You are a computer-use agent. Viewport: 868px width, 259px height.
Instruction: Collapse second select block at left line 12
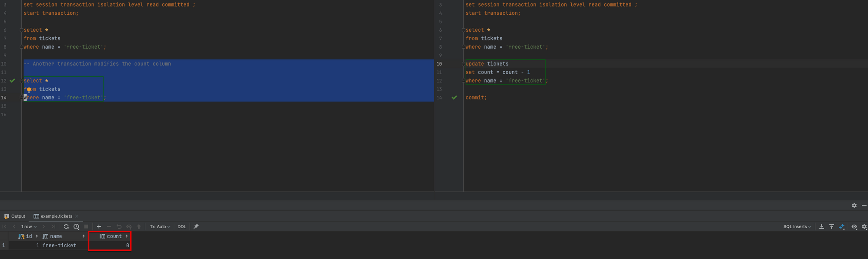pos(21,81)
